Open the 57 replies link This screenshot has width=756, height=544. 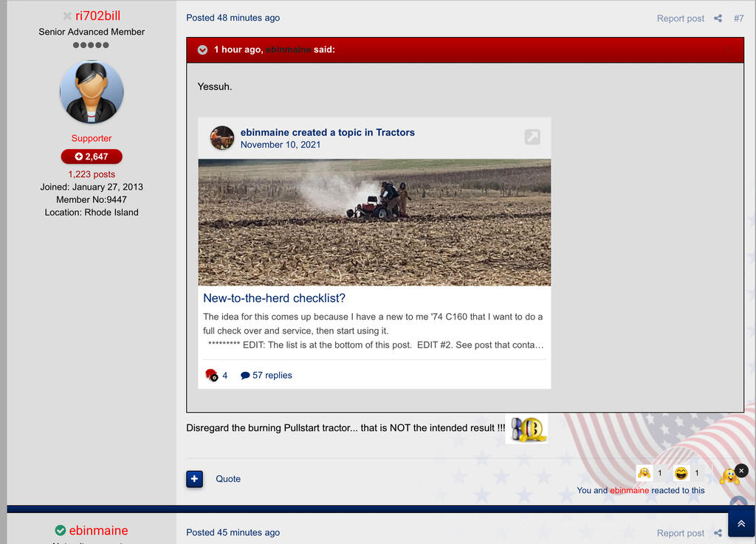267,376
